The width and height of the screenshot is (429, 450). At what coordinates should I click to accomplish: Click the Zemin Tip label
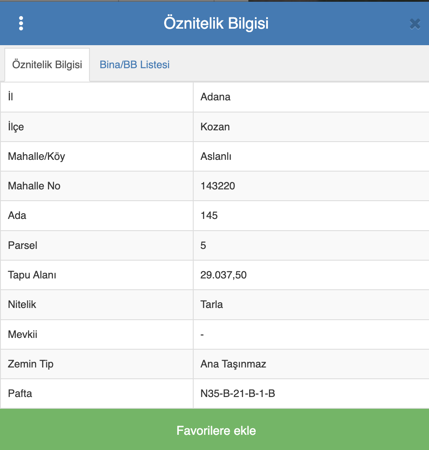pyautogui.click(x=31, y=364)
